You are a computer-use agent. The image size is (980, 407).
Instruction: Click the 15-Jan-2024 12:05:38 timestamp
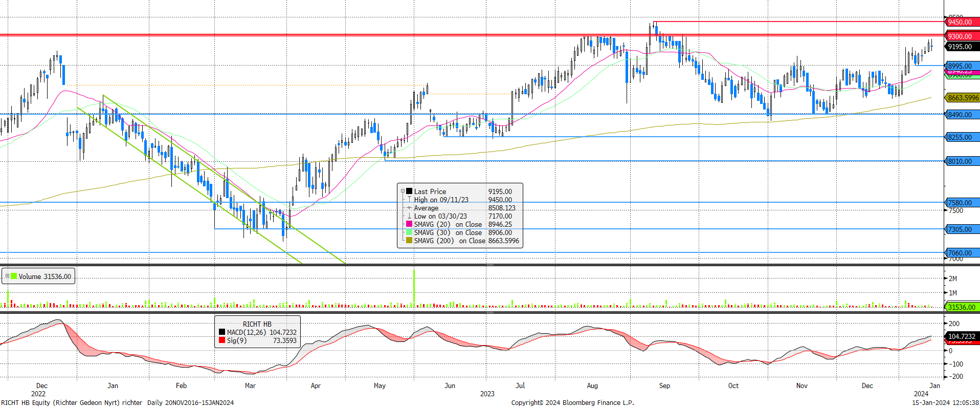[945, 402]
